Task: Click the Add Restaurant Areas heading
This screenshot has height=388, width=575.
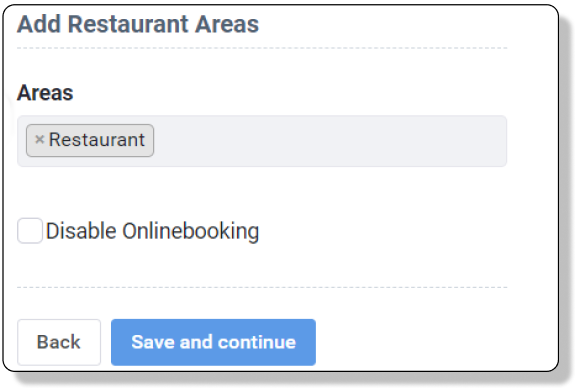Action: [x=138, y=24]
